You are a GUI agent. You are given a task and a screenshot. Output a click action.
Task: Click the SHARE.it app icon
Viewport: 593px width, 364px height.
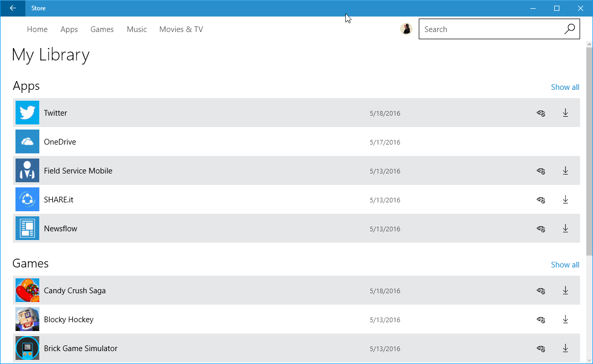pyautogui.click(x=27, y=199)
